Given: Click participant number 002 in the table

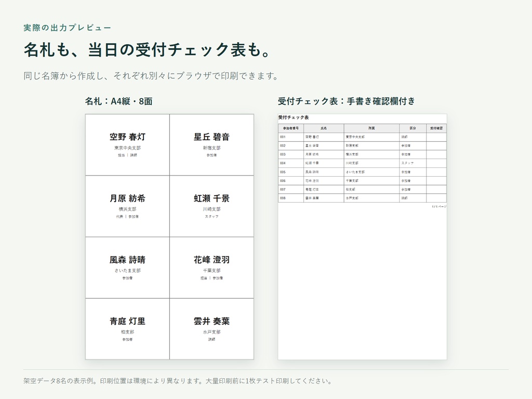Looking at the screenshot, I should [283, 146].
